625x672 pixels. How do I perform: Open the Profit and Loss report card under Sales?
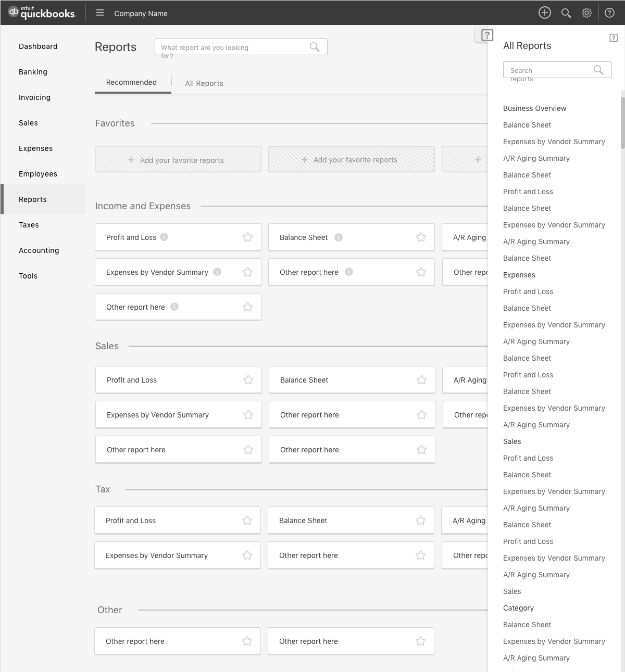pyautogui.click(x=179, y=380)
